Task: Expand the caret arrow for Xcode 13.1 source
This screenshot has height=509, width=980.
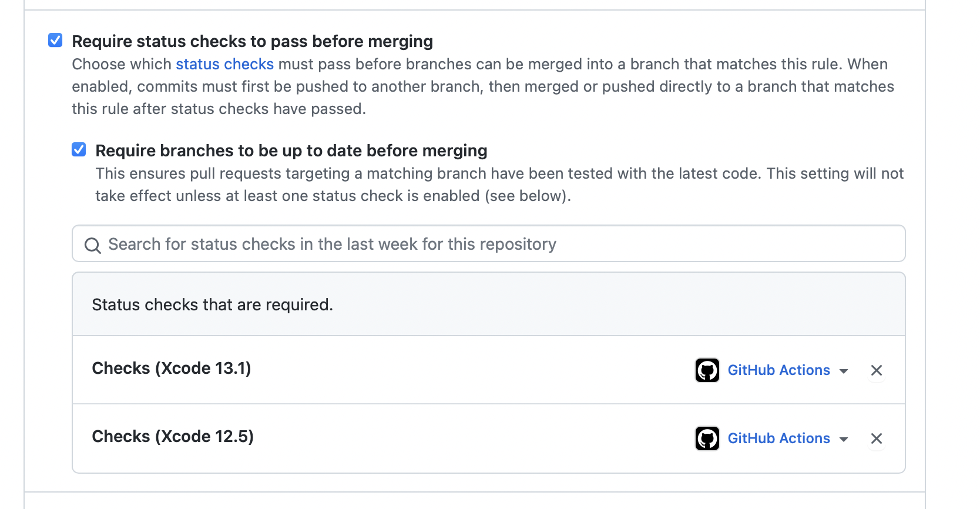Action: point(844,371)
